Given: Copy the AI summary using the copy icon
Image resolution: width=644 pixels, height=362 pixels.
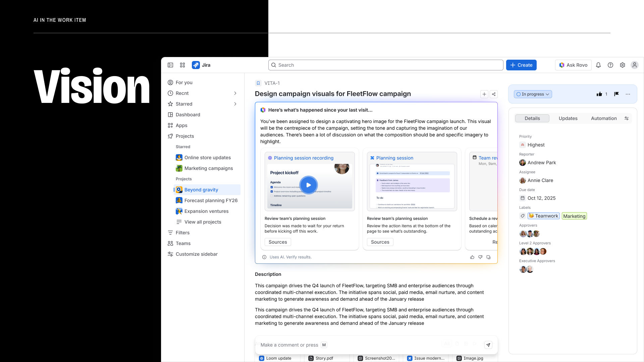Looking at the screenshot, I should coord(488,257).
